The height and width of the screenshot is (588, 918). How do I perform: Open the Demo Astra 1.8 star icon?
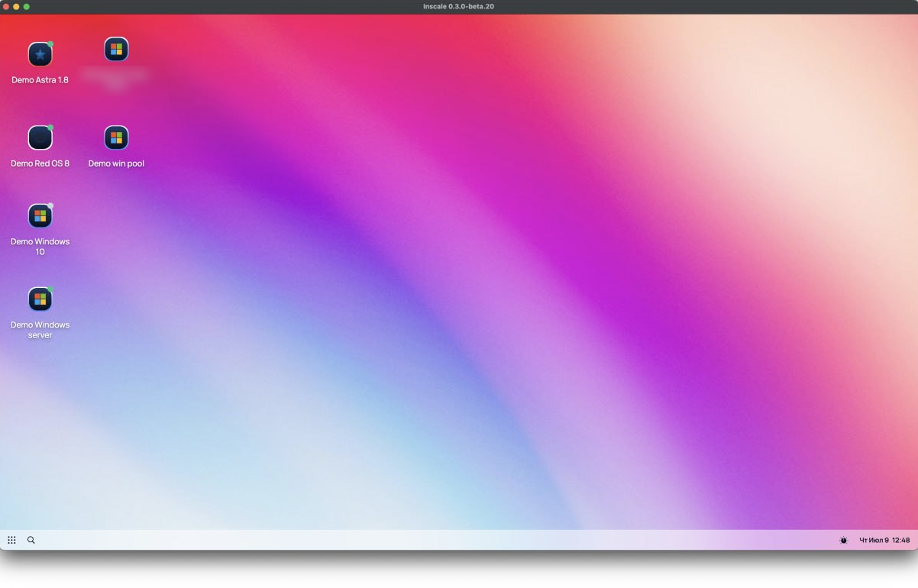[x=40, y=55]
